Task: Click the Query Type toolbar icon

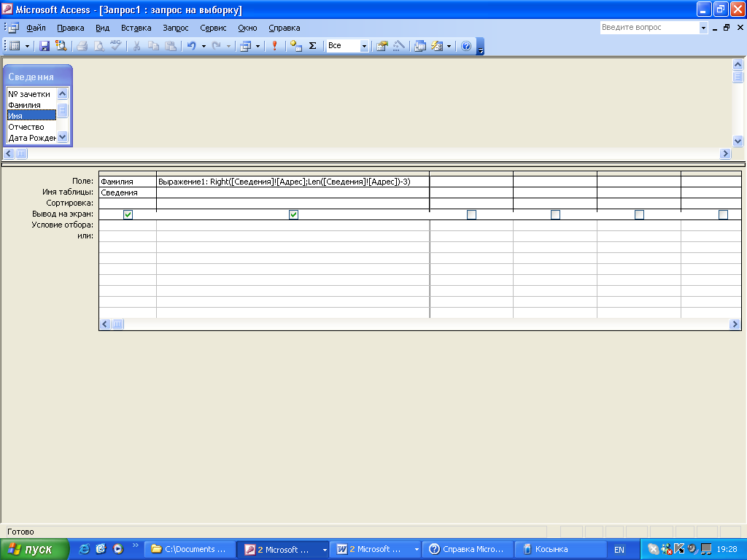Action: click(x=245, y=46)
